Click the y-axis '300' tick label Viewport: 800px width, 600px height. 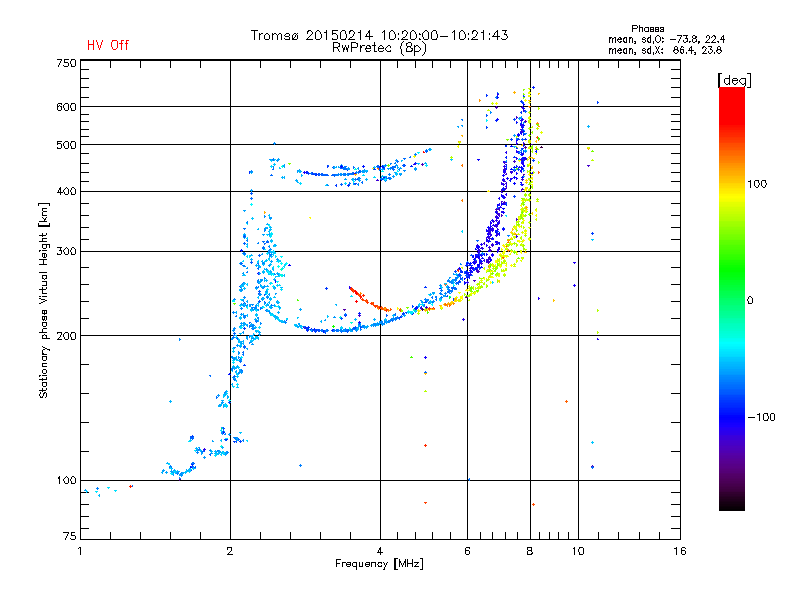coord(66,252)
